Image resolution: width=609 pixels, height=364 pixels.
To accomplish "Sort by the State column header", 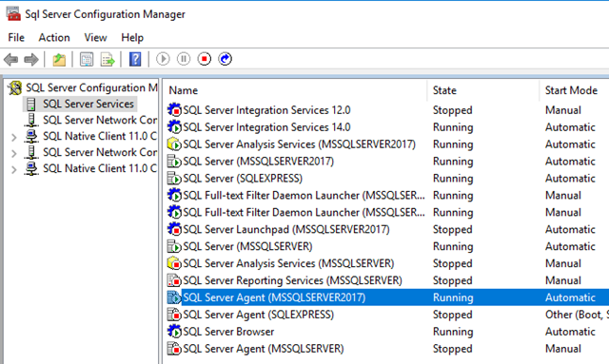I will pos(444,90).
